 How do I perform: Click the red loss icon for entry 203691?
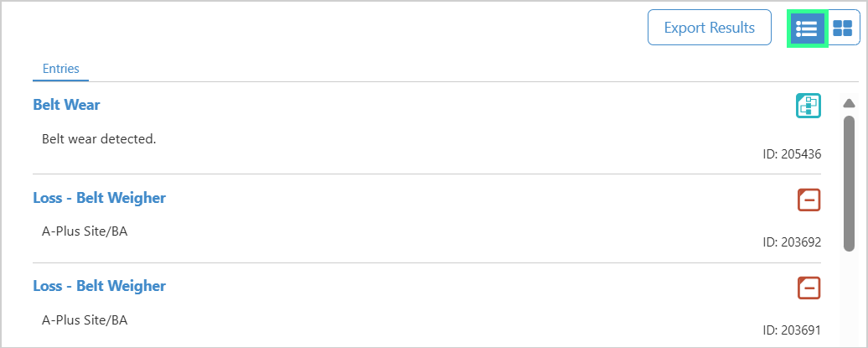tap(809, 288)
